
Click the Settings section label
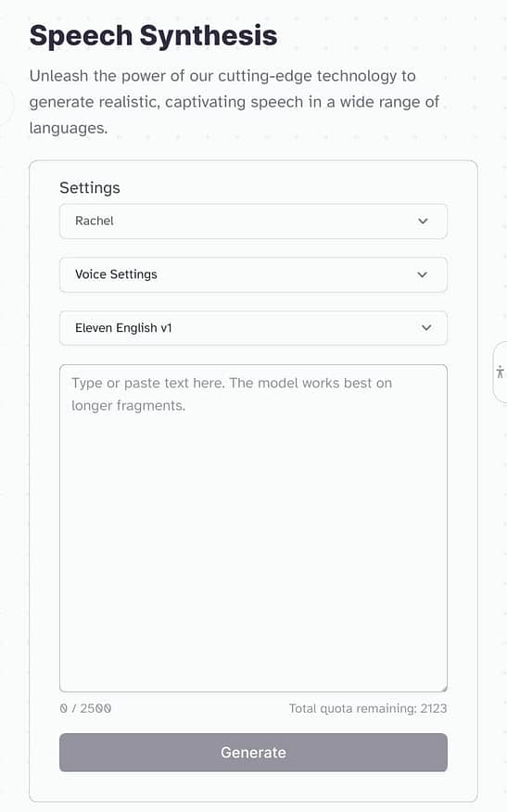[90, 187]
